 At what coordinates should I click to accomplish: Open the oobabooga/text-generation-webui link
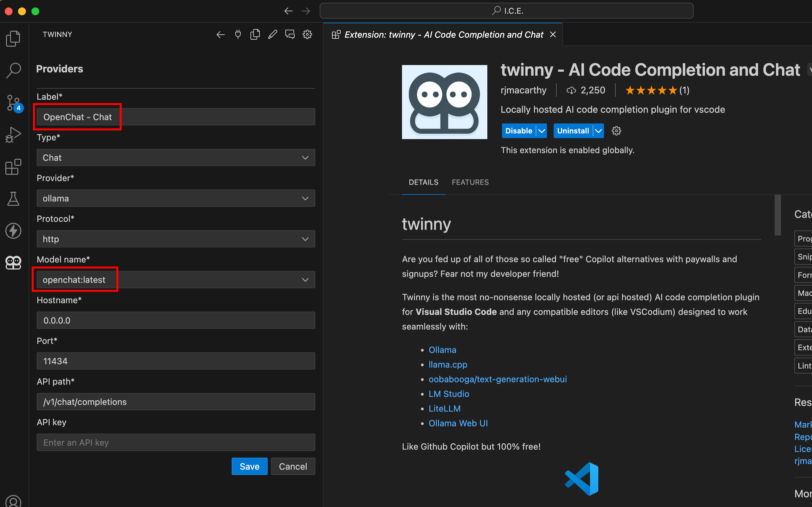tap(498, 379)
